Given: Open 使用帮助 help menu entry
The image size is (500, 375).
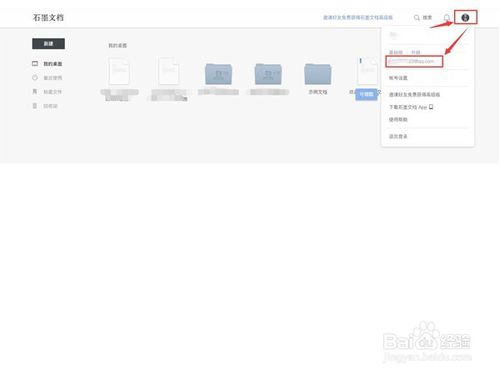Looking at the screenshot, I should [398, 119].
